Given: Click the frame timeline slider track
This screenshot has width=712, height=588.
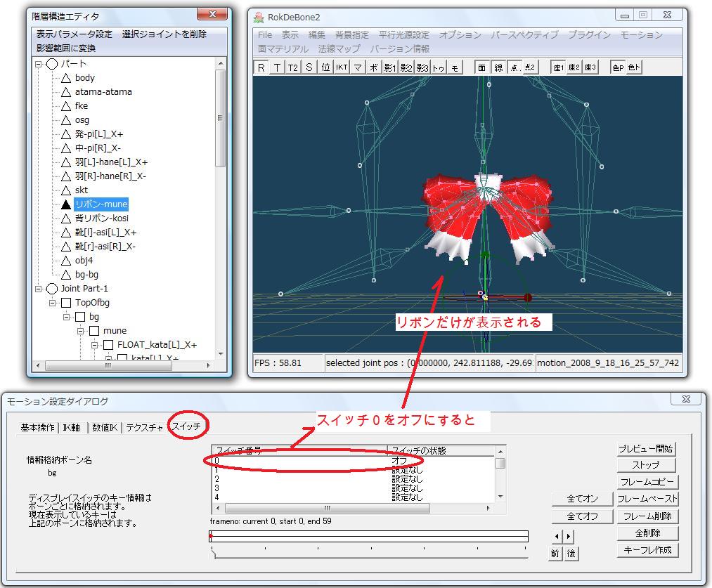Looking at the screenshot, I should pyautogui.click(x=369, y=537).
